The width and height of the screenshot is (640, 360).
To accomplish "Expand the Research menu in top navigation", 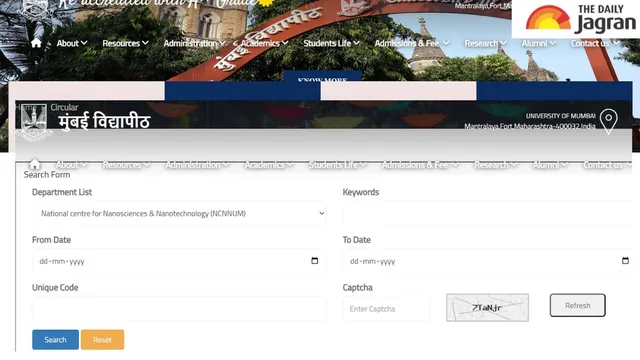I will click(485, 43).
